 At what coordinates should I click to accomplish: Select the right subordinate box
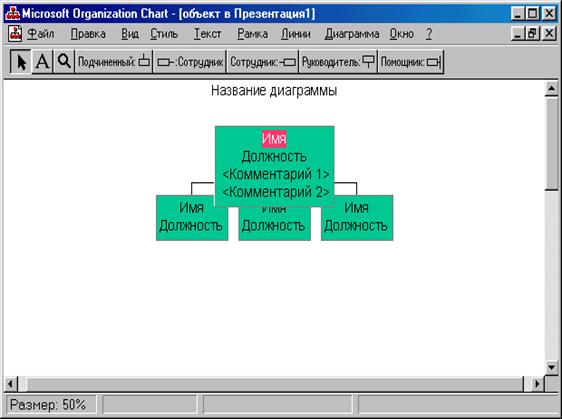pyautogui.click(x=357, y=218)
